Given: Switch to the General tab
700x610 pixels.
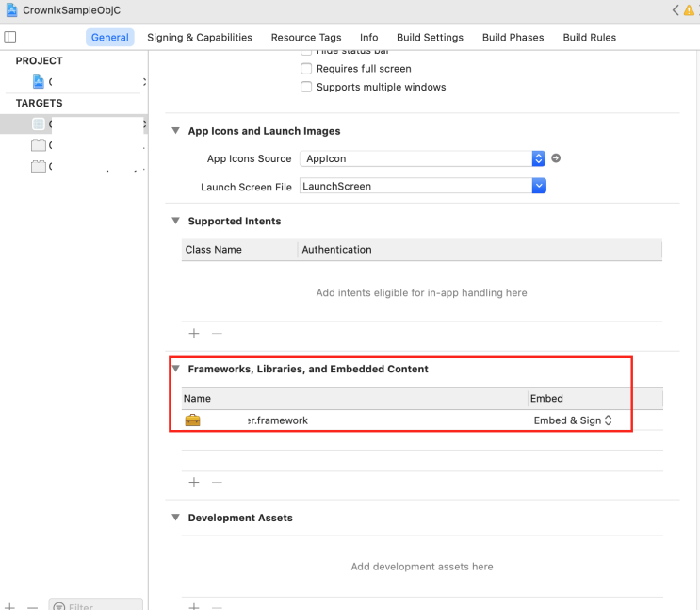Looking at the screenshot, I should point(110,37).
